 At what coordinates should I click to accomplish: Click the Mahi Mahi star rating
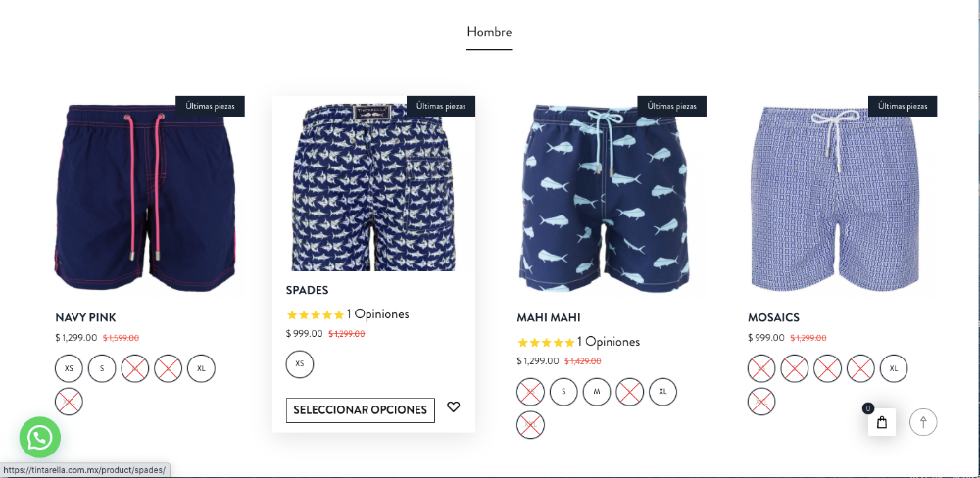546,343
